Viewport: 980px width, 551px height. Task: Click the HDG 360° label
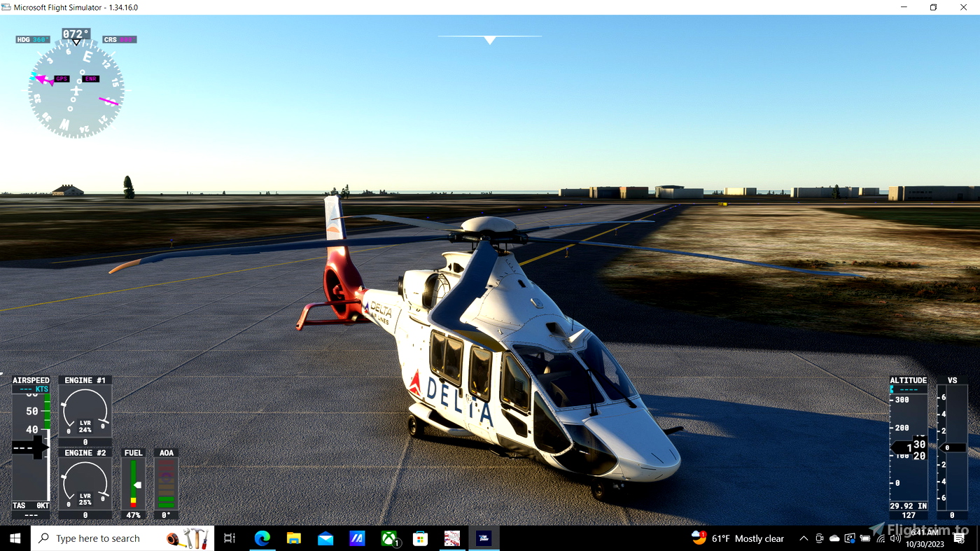click(x=33, y=40)
